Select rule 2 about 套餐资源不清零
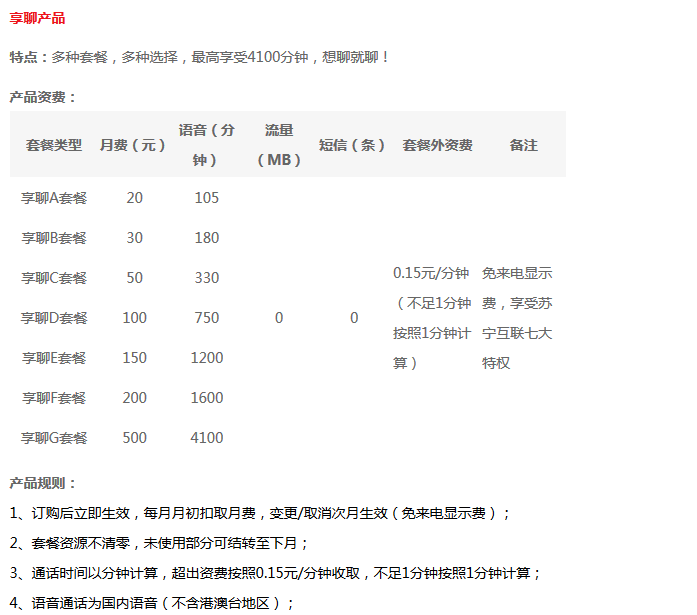Screen dimensions: 697x615 (x=159, y=543)
